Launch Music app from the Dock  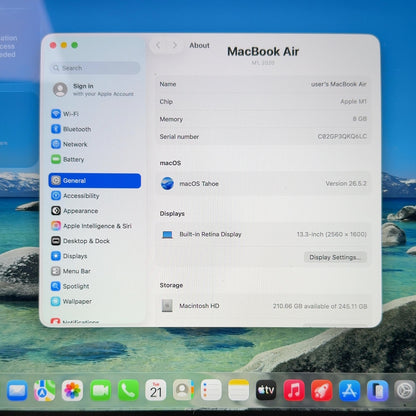coord(294,390)
